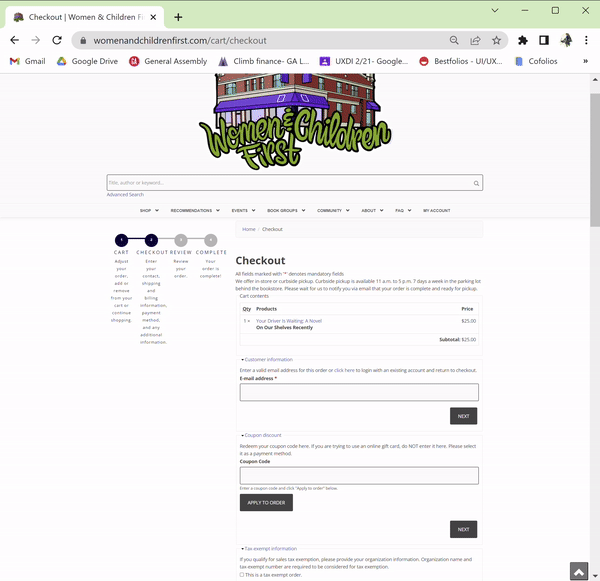The width and height of the screenshot is (600, 581).
Task: Open MY ACCOUNT menu item
Action: point(437,211)
